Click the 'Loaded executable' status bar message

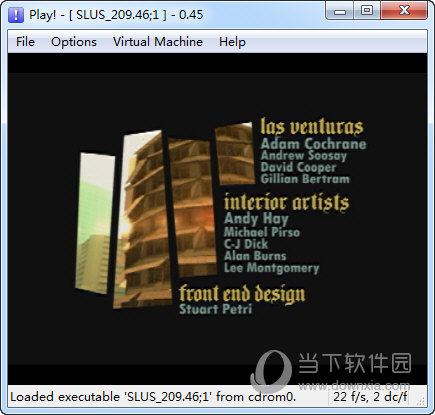point(153,397)
